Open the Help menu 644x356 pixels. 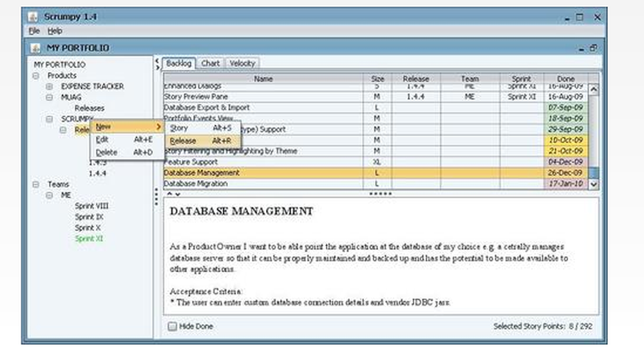coord(55,31)
